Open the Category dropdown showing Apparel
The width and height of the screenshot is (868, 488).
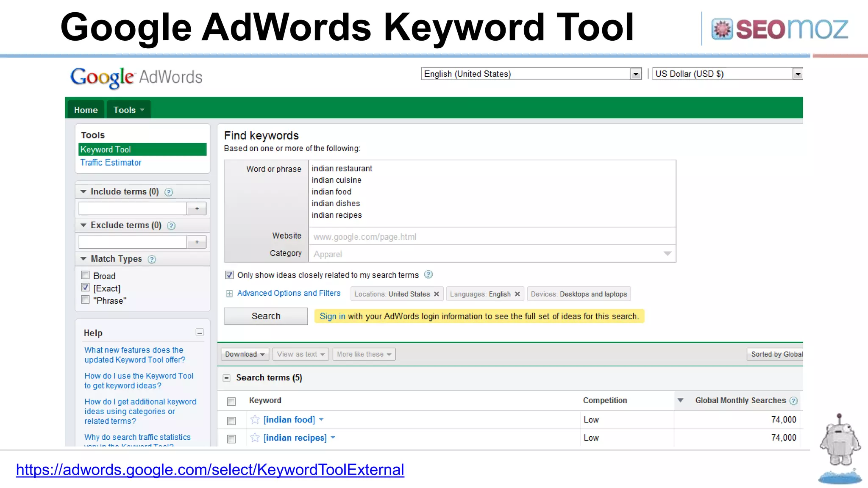click(x=492, y=254)
